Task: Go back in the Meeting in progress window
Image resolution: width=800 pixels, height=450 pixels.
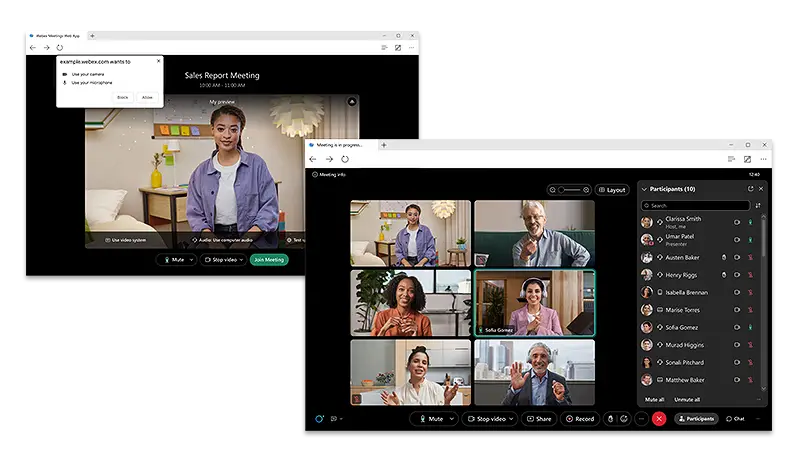Action: point(313,159)
